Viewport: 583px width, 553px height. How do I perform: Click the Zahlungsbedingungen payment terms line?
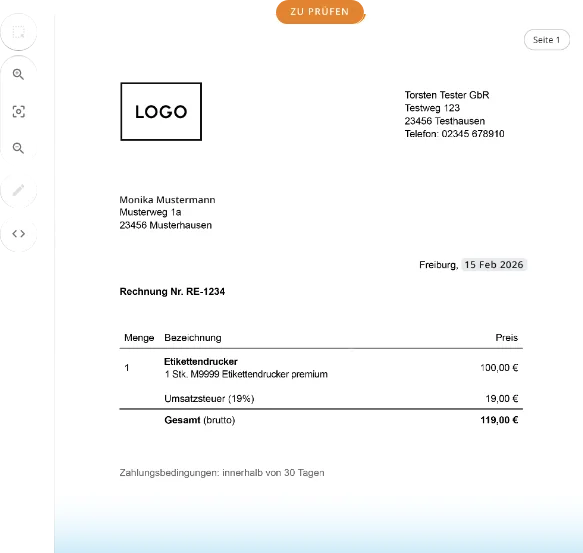coord(222,473)
